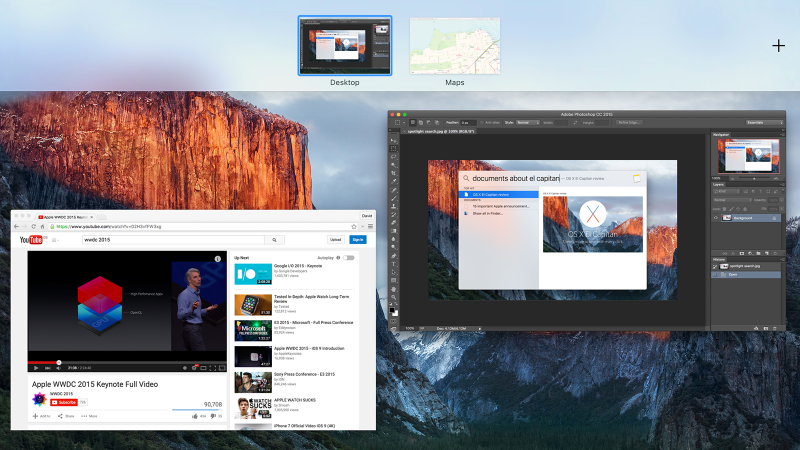Open the Style dropdown in Photoshop options bar

528,122
